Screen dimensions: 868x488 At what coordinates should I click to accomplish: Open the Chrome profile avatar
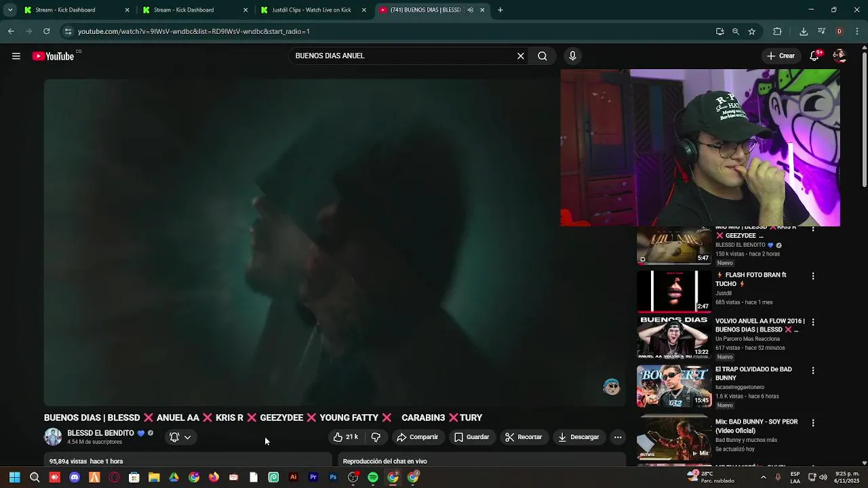pyautogui.click(x=840, y=31)
